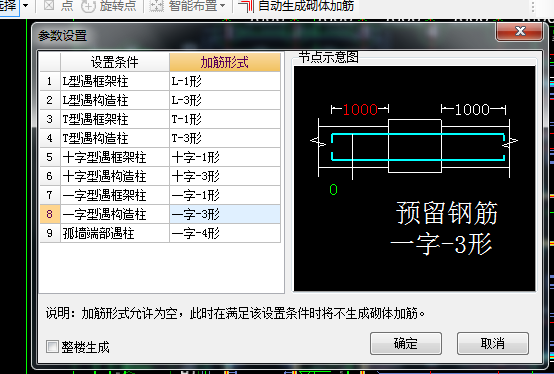Select row 一字型遇框架柱

(x=115, y=195)
